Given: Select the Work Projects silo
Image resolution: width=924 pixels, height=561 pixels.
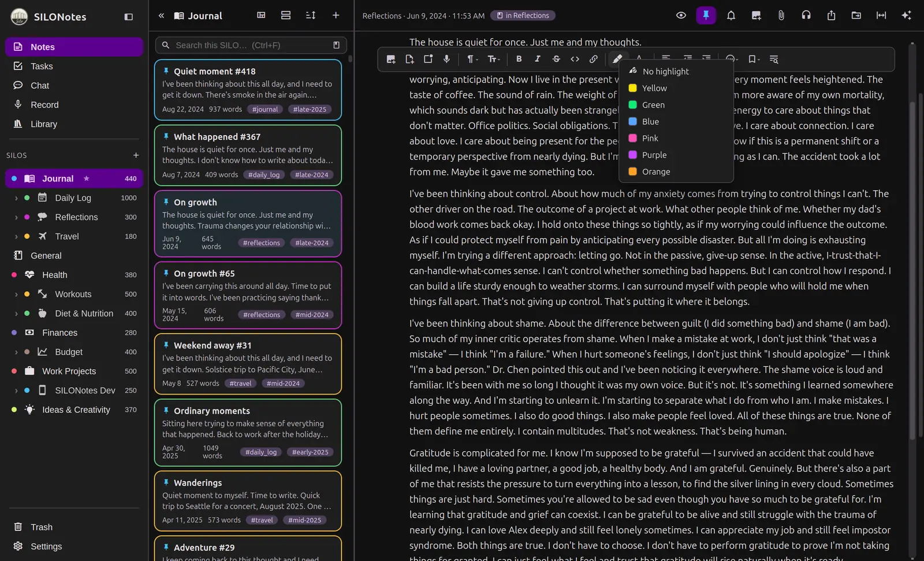Looking at the screenshot, I should (x=74, y=371).
